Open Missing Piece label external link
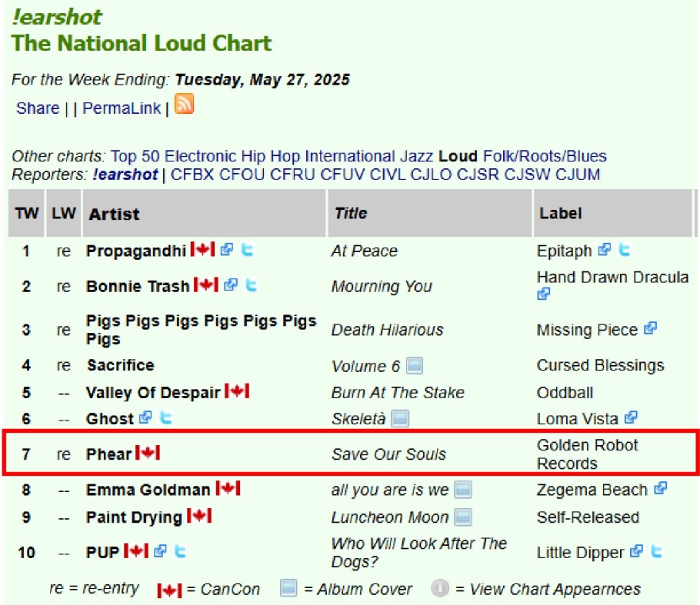Screen dimensions: 700x605 tap(651, 329)
